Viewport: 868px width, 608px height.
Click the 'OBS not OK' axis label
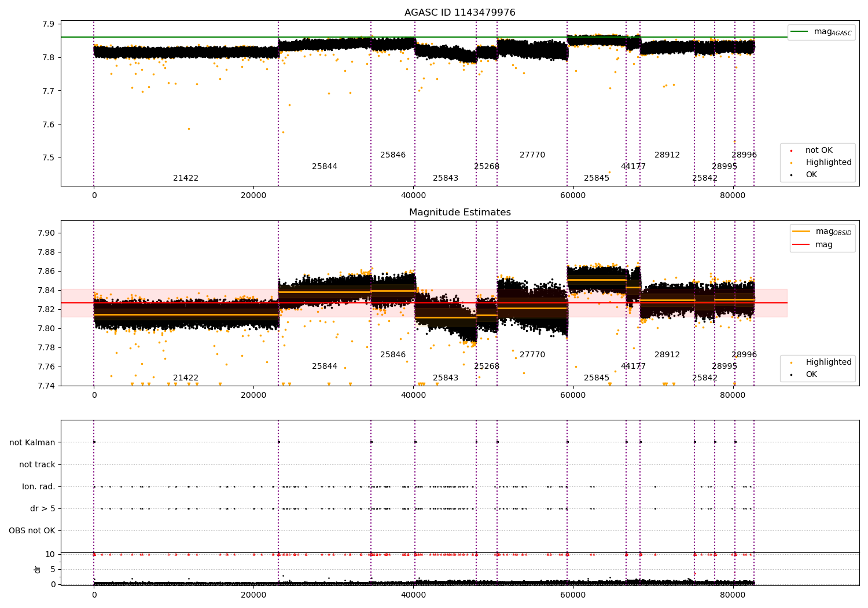[32, 531]
